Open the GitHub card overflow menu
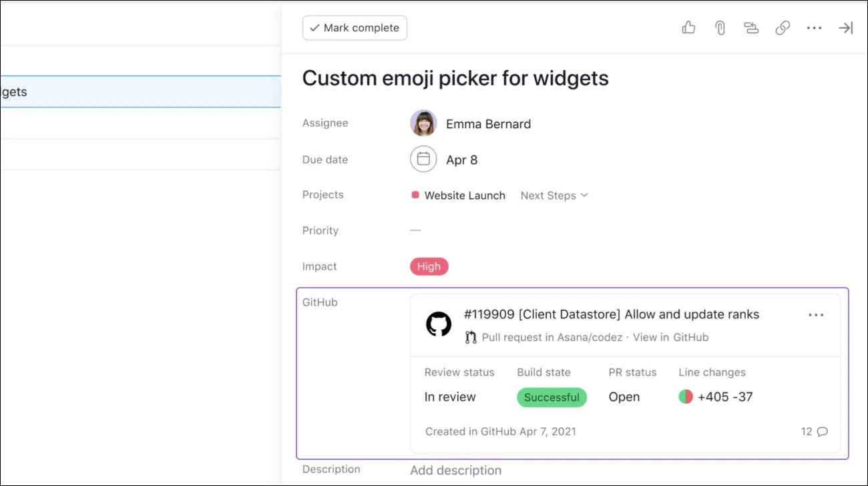The width and height of the screenshot is (868, 486). [x=815, y=314]
